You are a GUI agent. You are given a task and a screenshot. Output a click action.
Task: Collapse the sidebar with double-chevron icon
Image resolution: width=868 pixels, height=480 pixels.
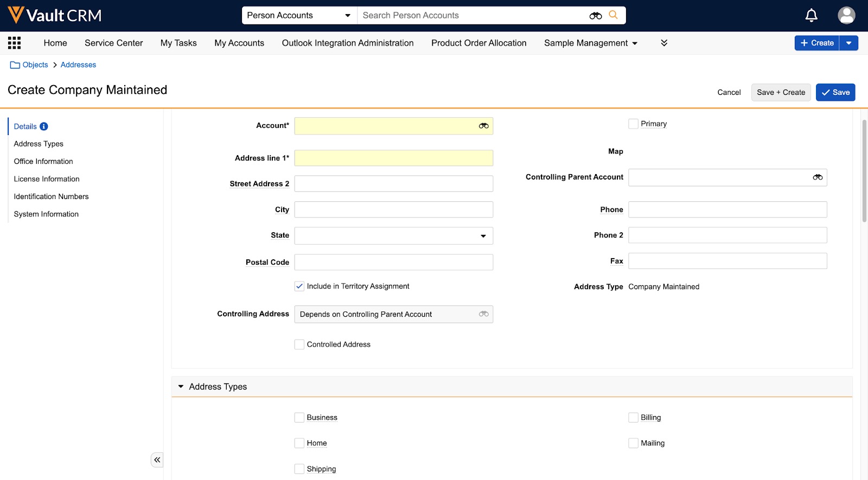tap(157, 460)
